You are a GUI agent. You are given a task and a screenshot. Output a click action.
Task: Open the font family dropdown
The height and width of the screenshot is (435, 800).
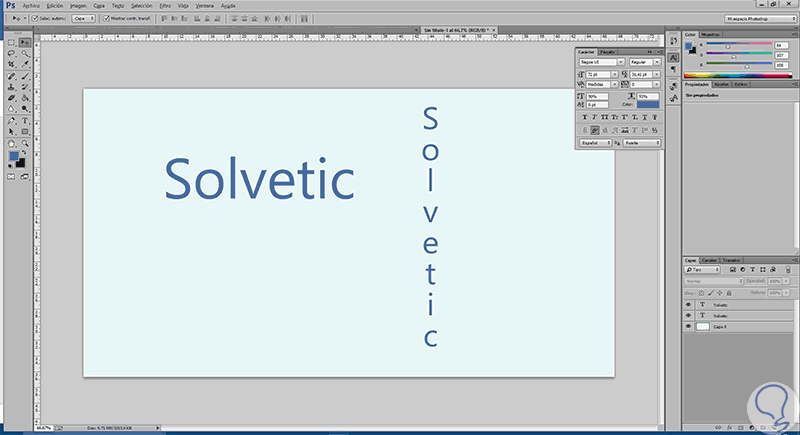coord(621,62)
